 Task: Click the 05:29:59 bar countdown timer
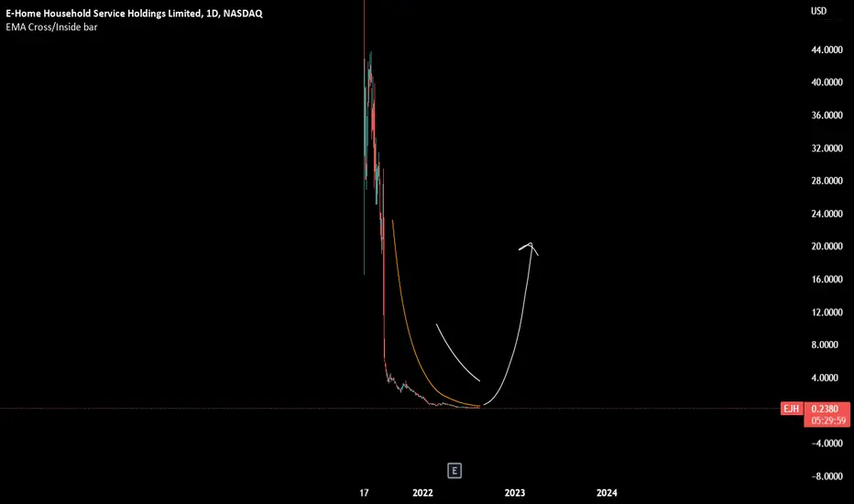coord(827,420)
